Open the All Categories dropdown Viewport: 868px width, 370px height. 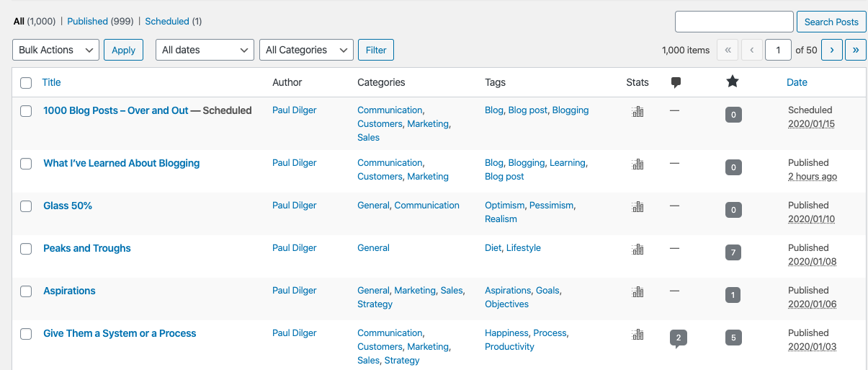point(306,50)
